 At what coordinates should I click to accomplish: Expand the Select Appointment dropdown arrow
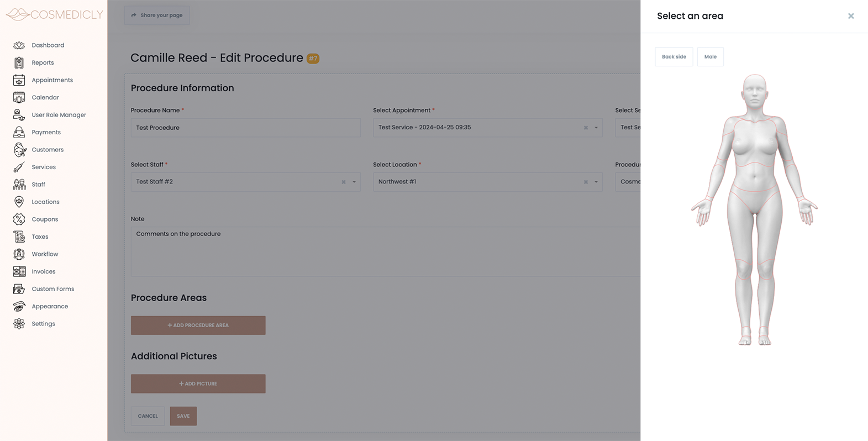(x=596, y=128)
